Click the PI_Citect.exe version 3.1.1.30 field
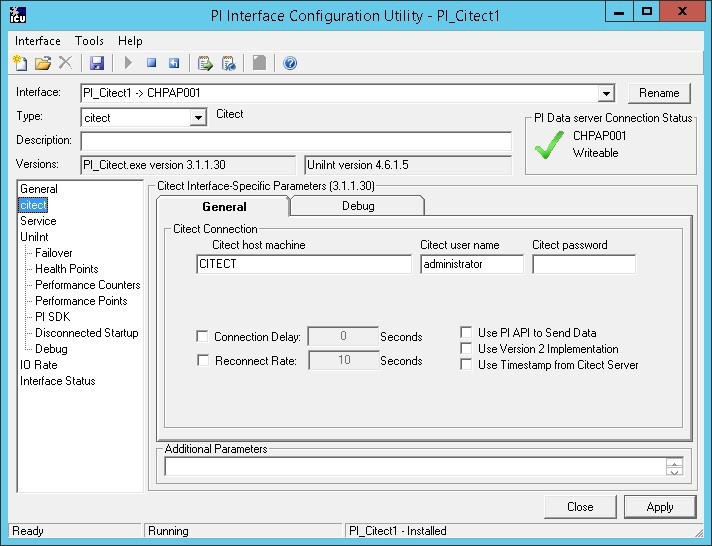712x546 pixels. (x=188, y=165)
